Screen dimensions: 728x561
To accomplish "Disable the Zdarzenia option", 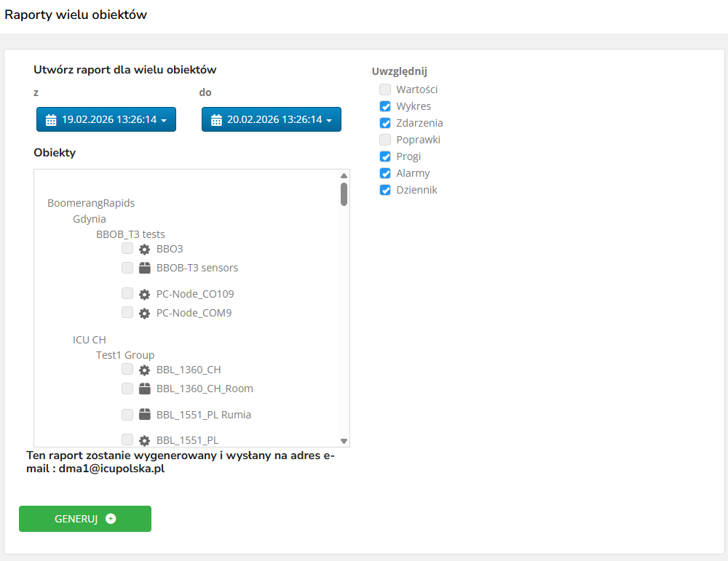I will coord(385,123).
